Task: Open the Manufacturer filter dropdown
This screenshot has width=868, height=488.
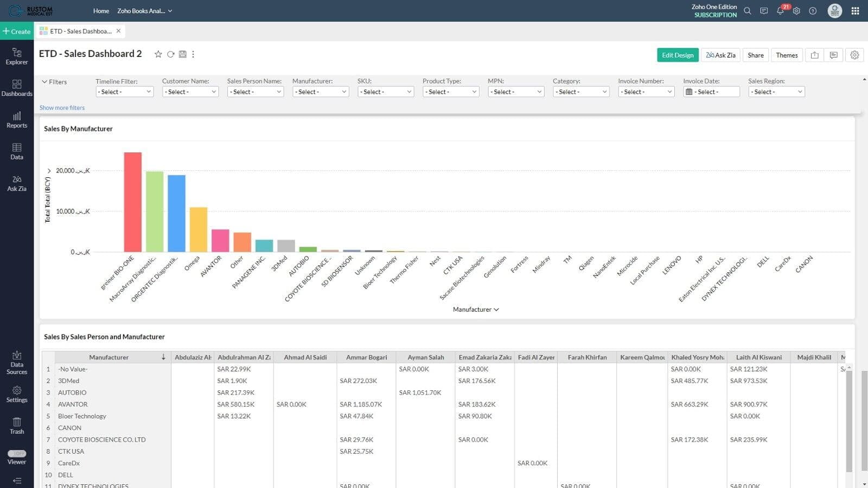Action: [x=320, y=92]
